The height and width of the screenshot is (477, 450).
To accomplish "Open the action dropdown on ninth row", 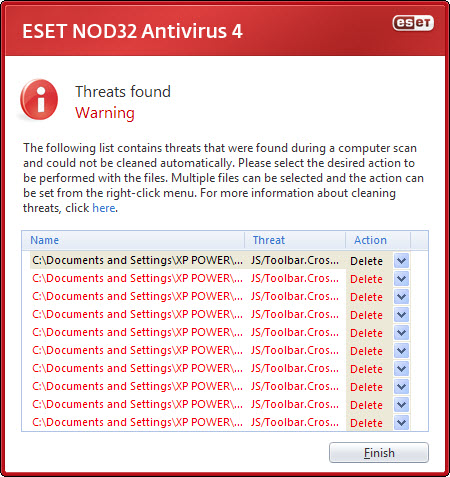I will 401,404.
